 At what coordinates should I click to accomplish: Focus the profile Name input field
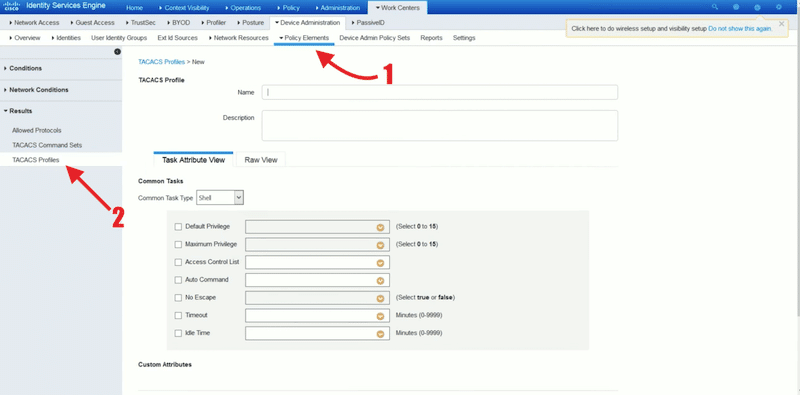click(440, 92)
